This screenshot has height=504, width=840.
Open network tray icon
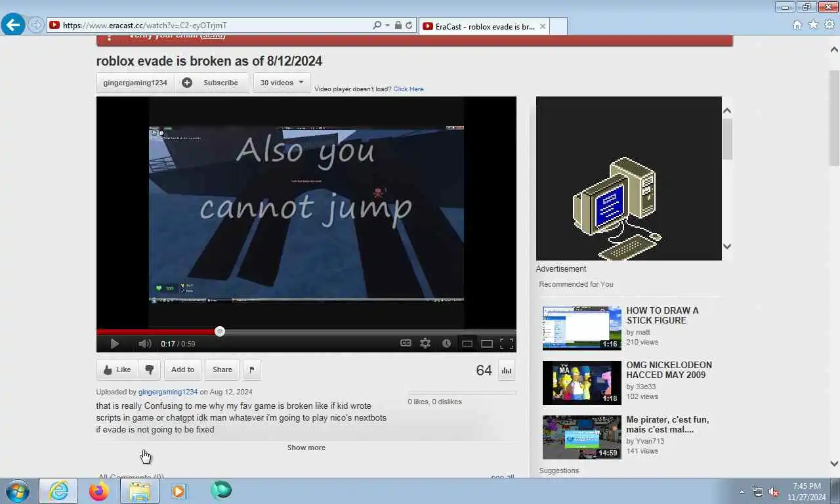(758, 492)
